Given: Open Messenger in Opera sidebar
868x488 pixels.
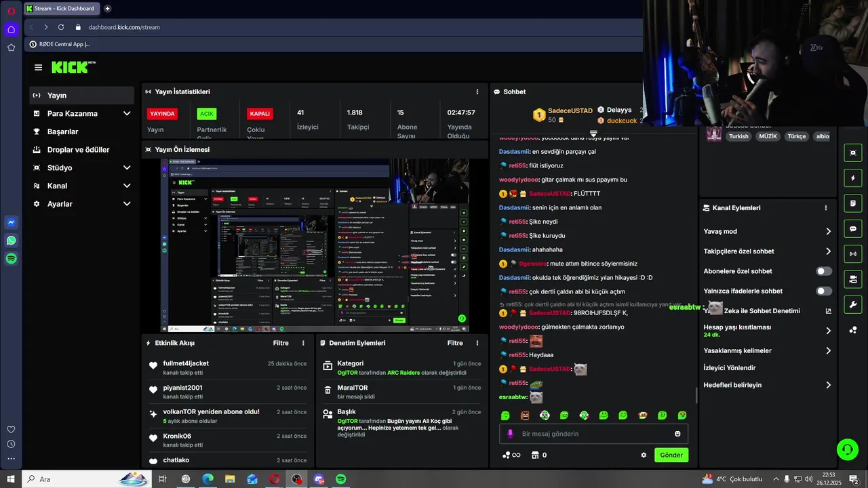Looking at the screenshot, I should [x=12, y=222].
